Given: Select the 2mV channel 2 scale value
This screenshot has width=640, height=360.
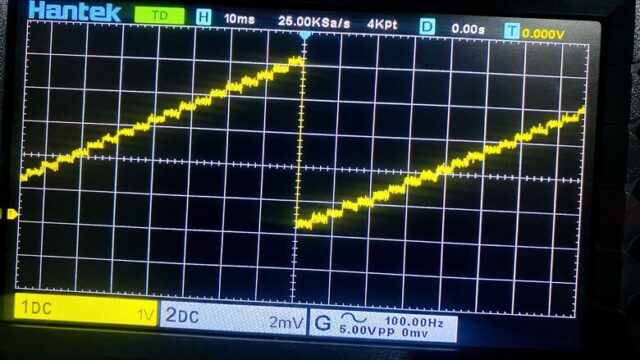Looking at the screenshot, I should click(286, 323).
